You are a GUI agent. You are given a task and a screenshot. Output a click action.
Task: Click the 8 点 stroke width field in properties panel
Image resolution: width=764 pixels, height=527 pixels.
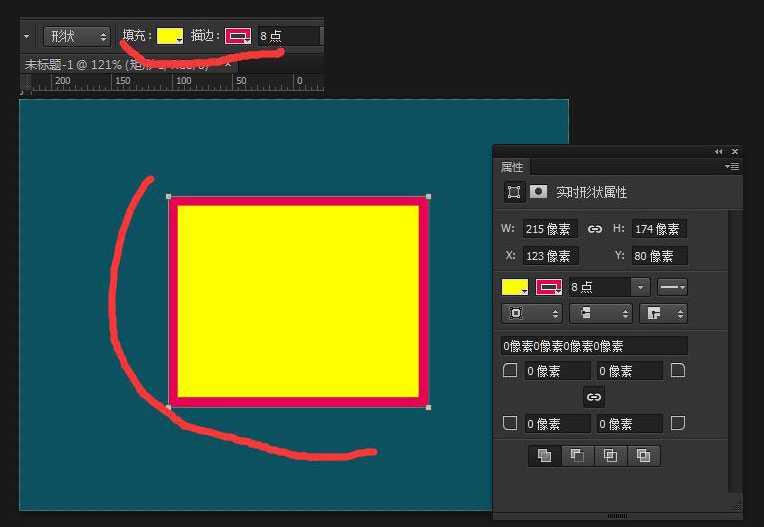click(x=599, y=287)
